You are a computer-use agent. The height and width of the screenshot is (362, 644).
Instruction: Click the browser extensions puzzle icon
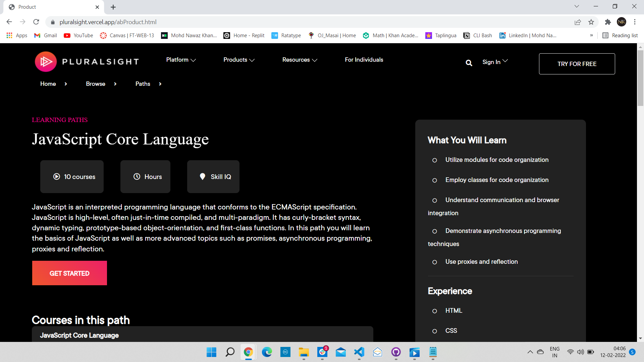(x=608, y=22)
